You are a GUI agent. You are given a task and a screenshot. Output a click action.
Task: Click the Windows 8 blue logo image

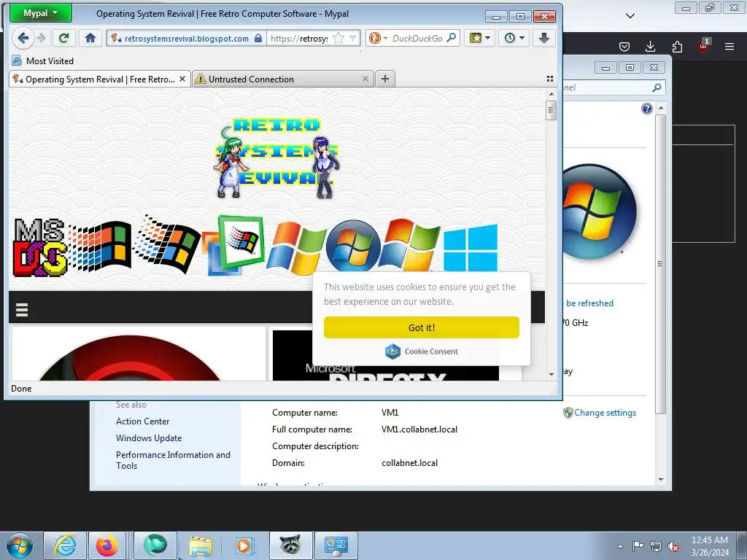471,248
